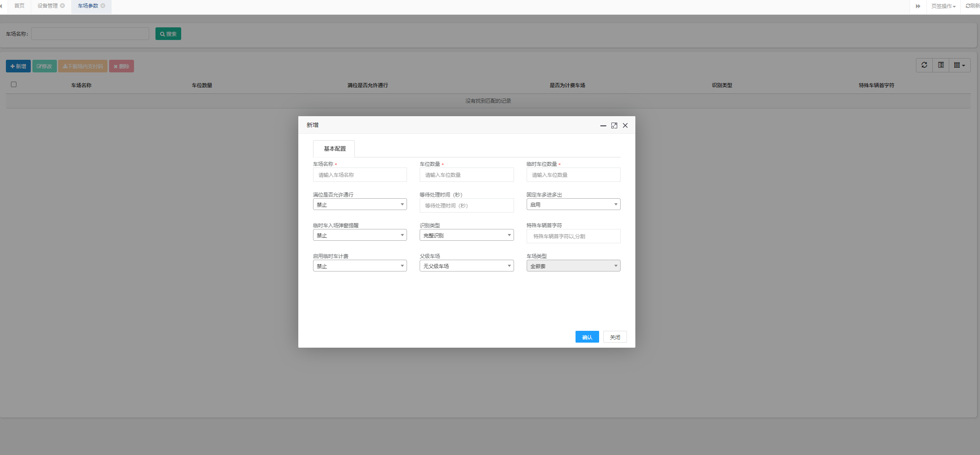Toggle the card view icon button
This screenshot has height=455, width=980.
[x=941, y=65]
